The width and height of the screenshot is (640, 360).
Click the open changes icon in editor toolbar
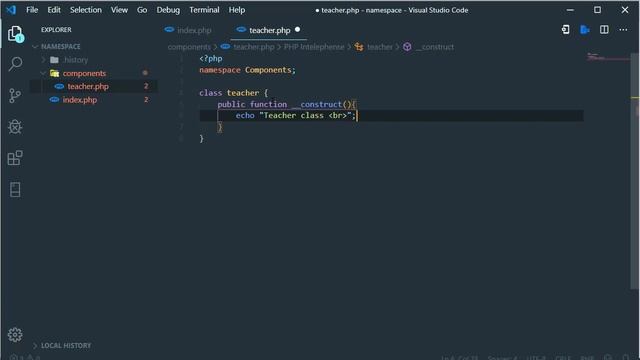click(565, 29)
